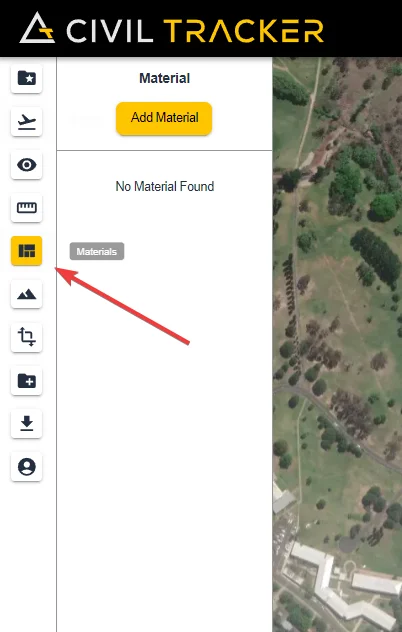This screenshot has height=632, width=402.
Task: Click the CIVIL TRACKER header text
Action: [x=195, y=31]
